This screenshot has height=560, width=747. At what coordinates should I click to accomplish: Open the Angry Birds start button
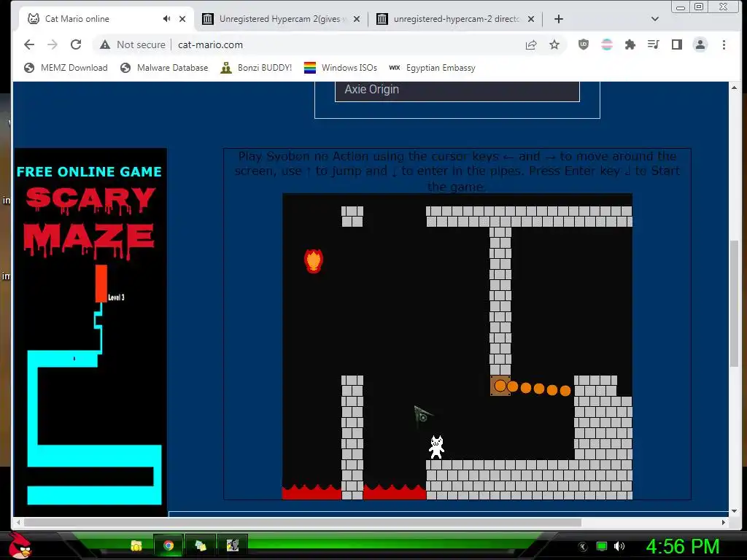tap(20, 545)
